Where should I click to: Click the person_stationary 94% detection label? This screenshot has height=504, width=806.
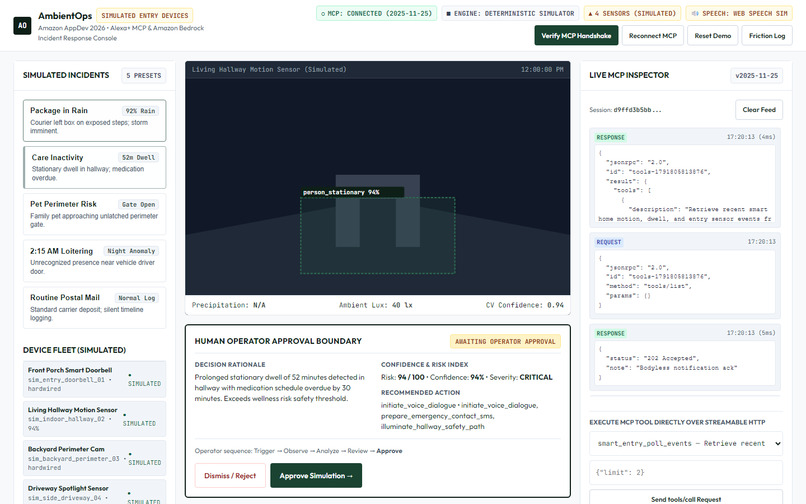pos(352,192)
